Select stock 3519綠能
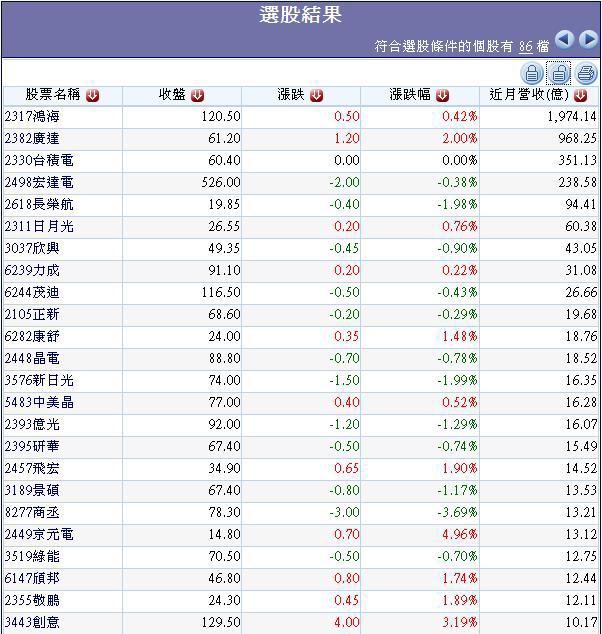The width and height of the screenshot is (602, 634). click(x=32, y=556)
